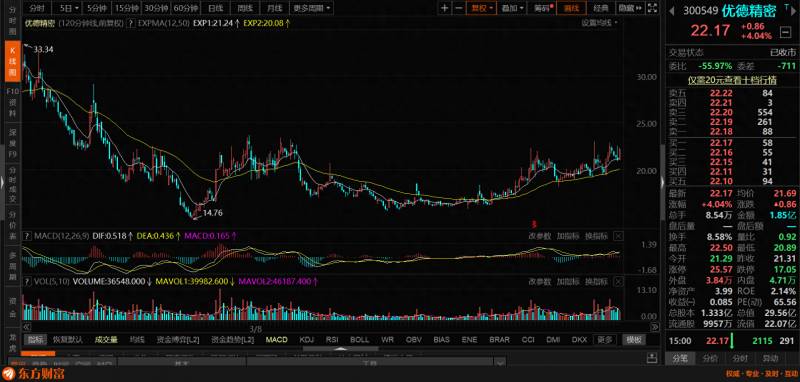
Task: Click 仅需20元查看十档行情 link
Action: 732,80
